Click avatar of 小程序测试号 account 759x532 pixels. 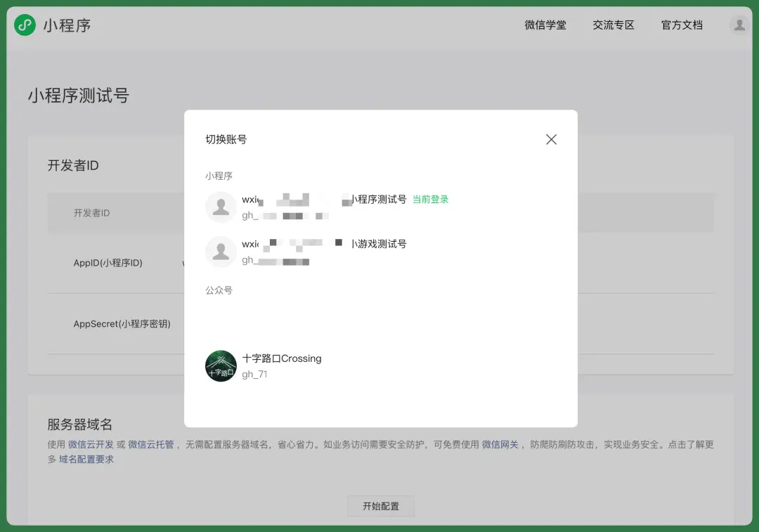point(221,207)
